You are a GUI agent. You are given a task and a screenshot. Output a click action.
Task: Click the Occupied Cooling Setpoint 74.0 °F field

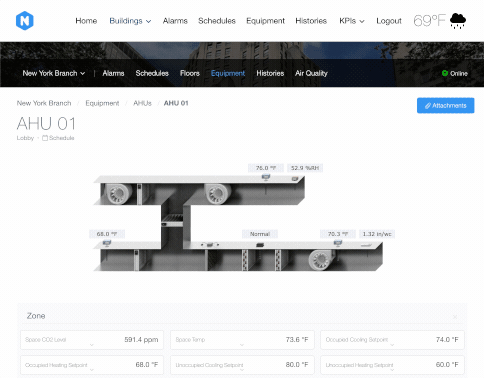pos(392,340)
